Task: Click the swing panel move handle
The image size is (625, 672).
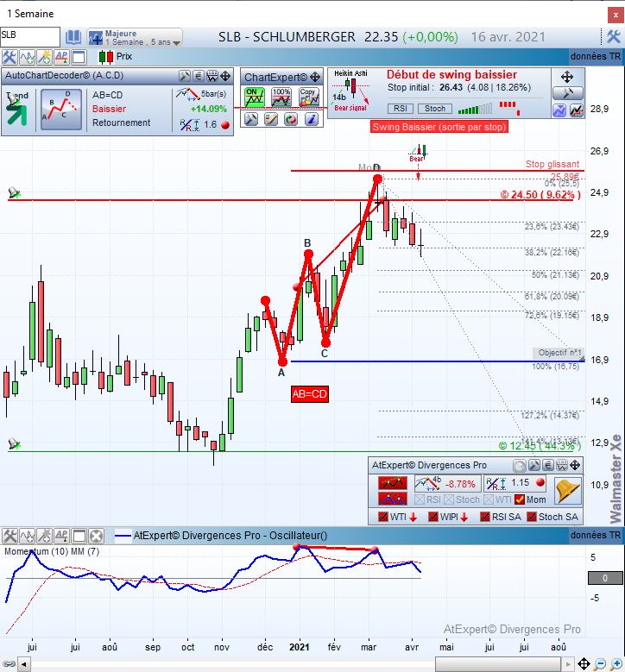Action: 567,77
